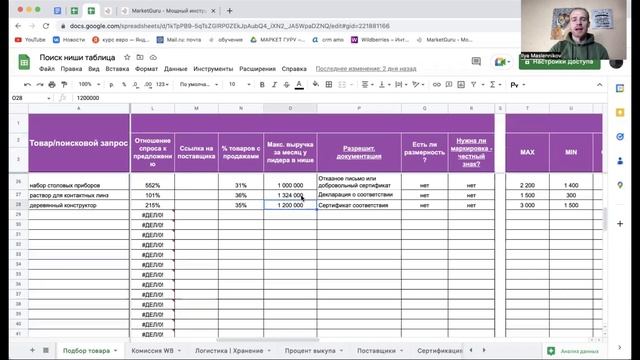Viewport: 640px width, 360px height.
Task: Open text wrapping options
Action: coord(401,84)
